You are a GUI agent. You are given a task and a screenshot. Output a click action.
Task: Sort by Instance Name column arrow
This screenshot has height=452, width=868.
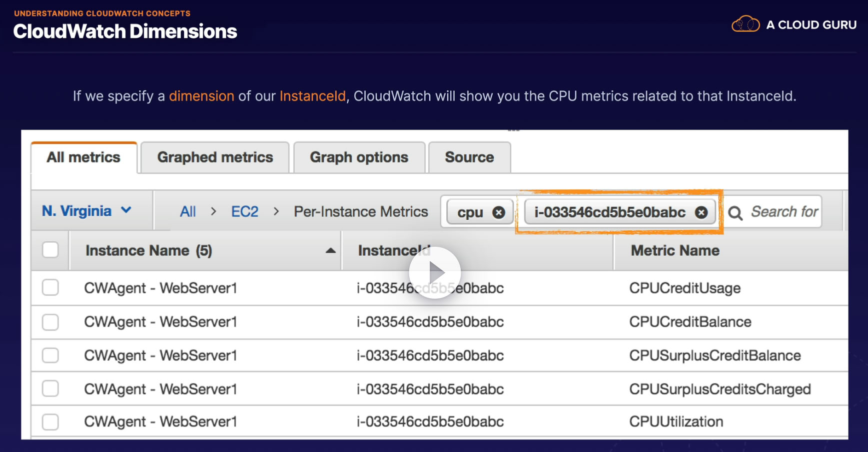pos(330,251)
